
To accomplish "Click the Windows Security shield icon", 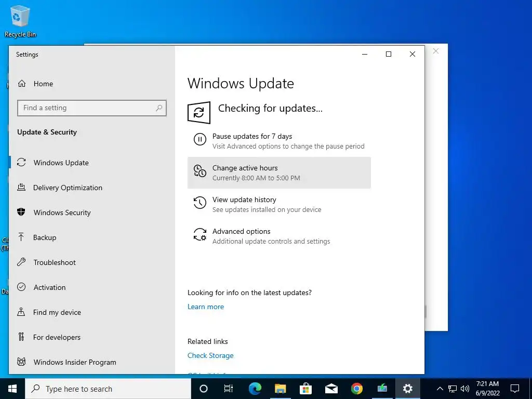I will [21, 212].
